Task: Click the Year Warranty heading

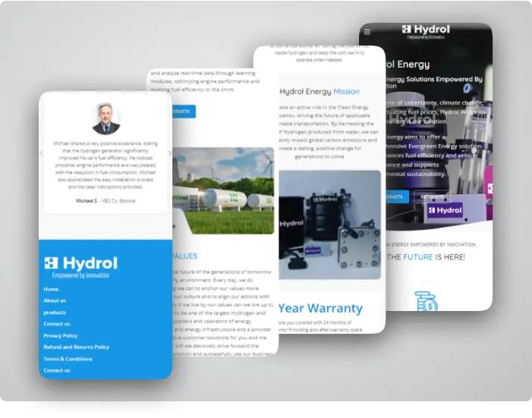Action: [320, 309]
